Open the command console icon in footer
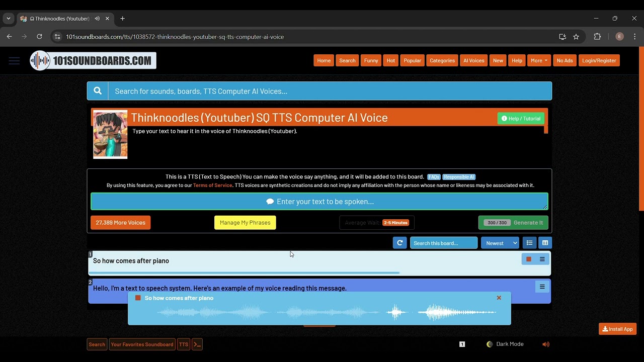The width and height of the screenshot is (644, 362). coord(197,344)
